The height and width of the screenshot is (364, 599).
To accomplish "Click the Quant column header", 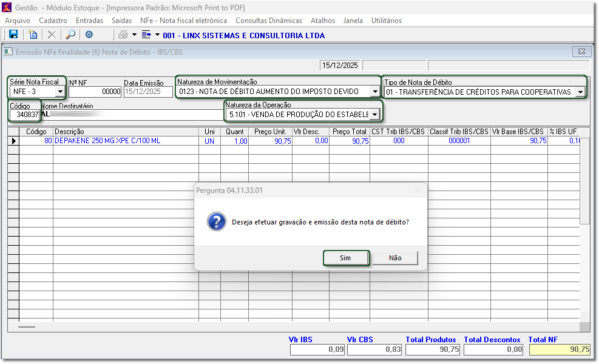I will tap(234, 132).
